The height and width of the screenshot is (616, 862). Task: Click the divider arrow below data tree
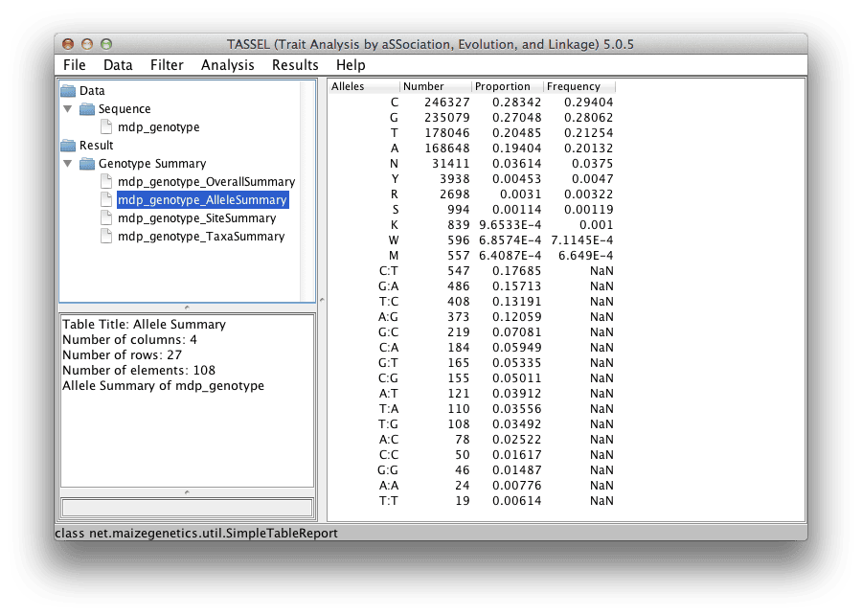click(187, 307)
